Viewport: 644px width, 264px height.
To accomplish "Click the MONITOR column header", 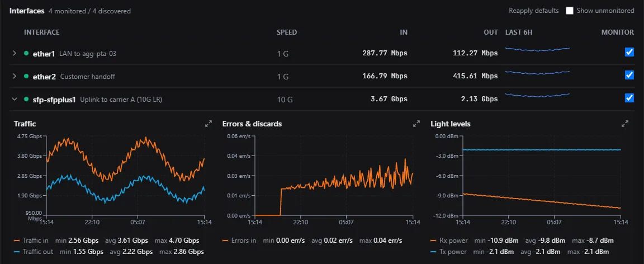I will (618, 32).
